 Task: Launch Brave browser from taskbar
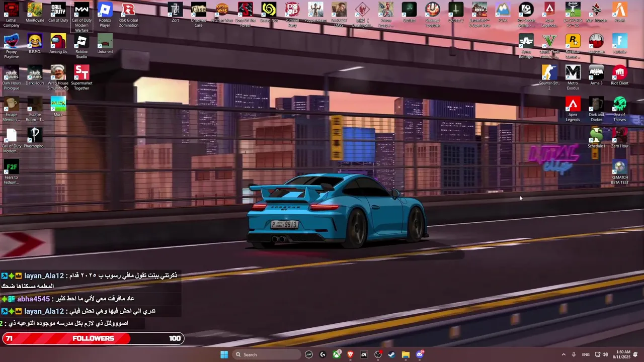pos(350,354)
